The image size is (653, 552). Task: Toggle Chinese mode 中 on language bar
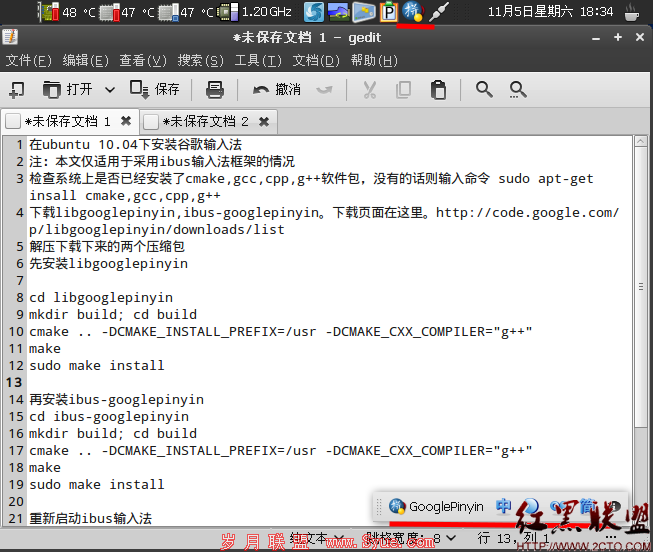(x=503, y=506)
